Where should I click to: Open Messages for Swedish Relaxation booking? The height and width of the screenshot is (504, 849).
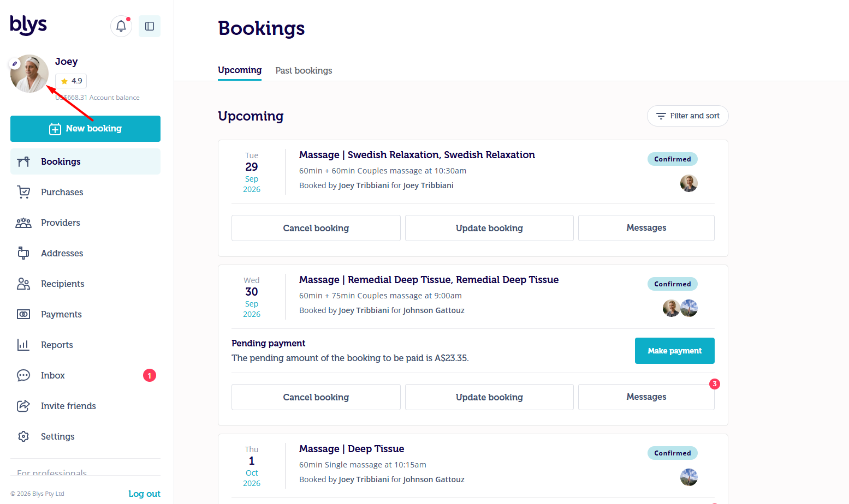pyautogui.click(x=646, y=228)
